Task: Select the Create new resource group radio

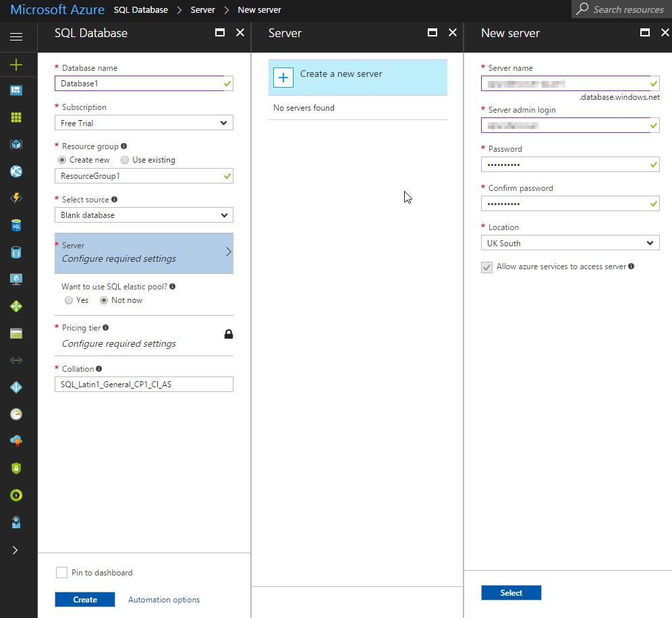Action: (62, 160)
